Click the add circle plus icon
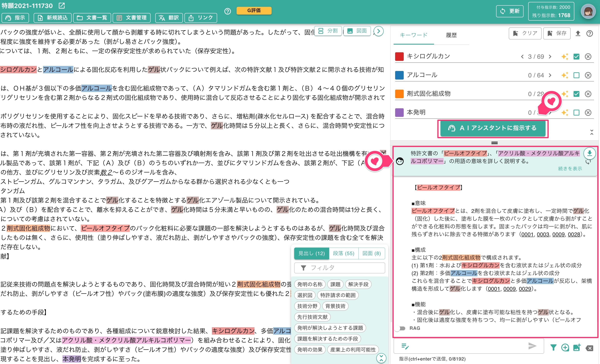Viewport: 600px width, 364px height. click(x=565, y=348)
